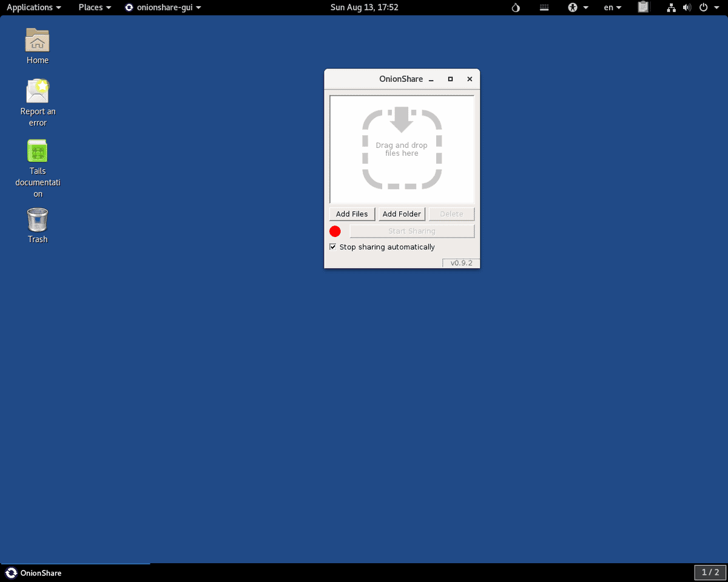Click the drag and drop files area
This screenshot has height=582, width=728.
[402, 149]
